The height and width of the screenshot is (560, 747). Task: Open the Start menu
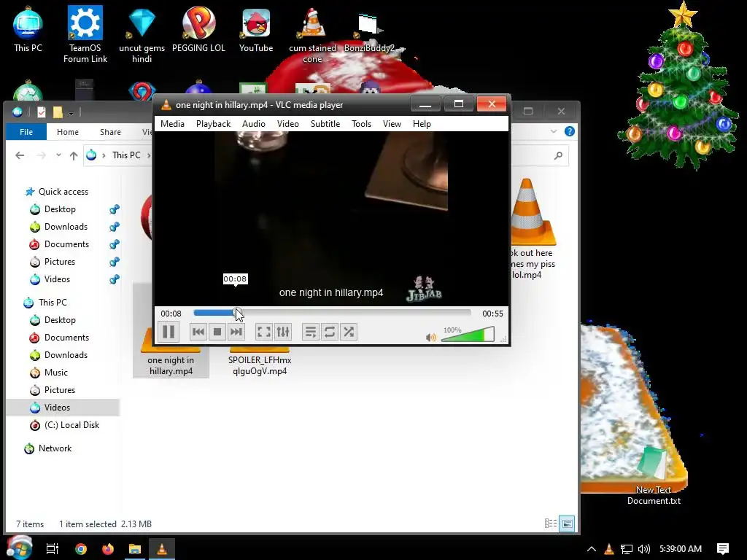click(x=19, y=548)
